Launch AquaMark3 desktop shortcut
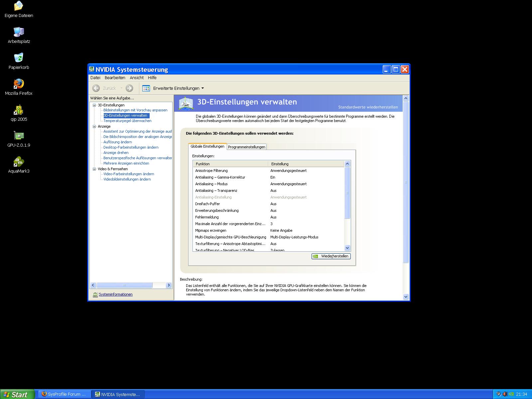The width and height of the screenshot is (532, 399). [19, 165]
